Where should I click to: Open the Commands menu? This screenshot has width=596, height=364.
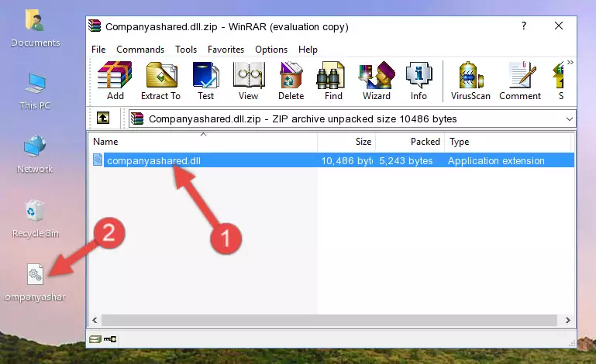(140, 50)
